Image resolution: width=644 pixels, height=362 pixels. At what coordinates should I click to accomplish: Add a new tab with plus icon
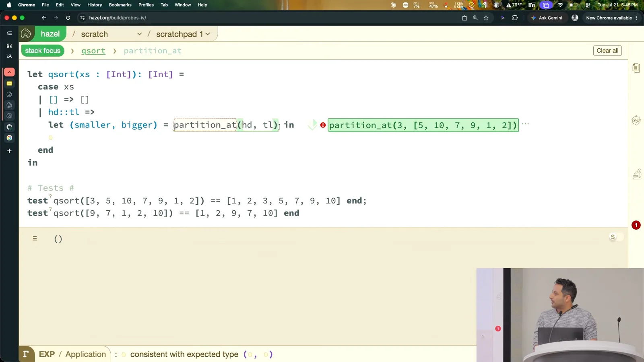9,151
